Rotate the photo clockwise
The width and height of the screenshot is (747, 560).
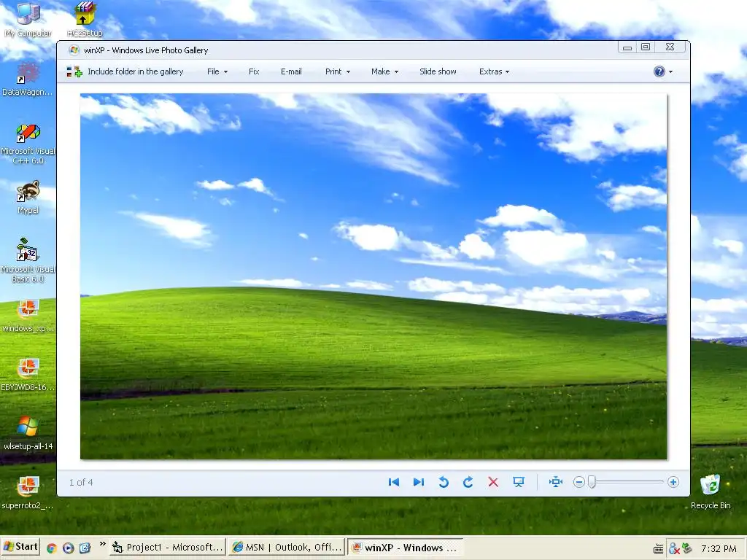tap(468, 483)
